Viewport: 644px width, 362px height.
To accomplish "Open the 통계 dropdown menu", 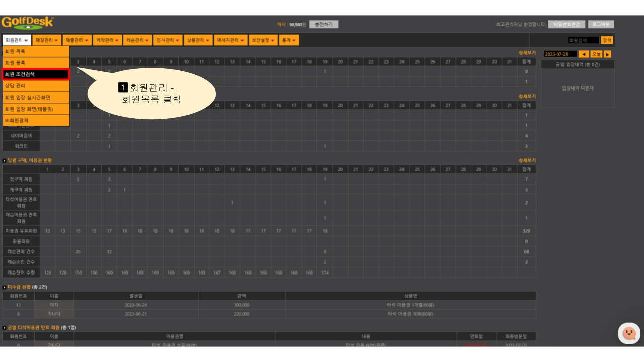I will (288, 40).
